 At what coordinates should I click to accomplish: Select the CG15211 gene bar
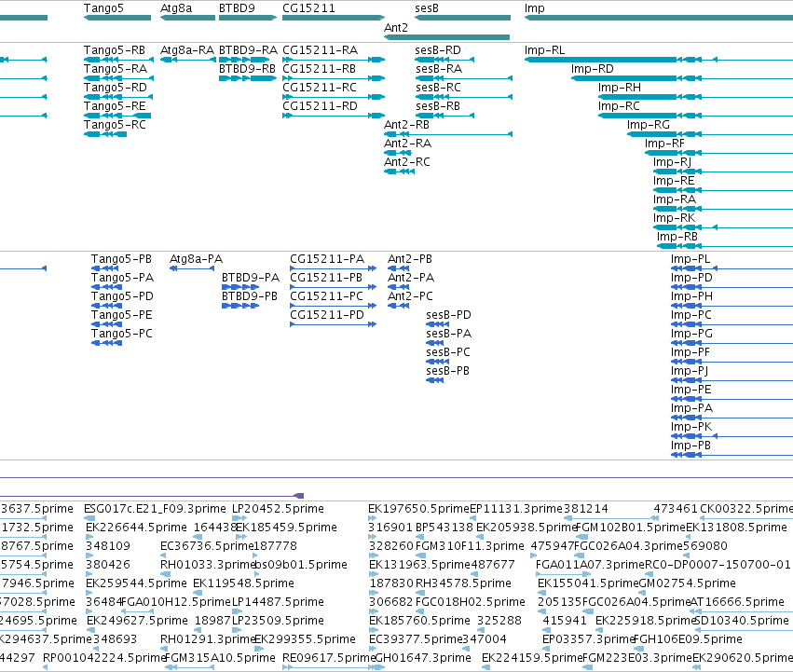334,18
